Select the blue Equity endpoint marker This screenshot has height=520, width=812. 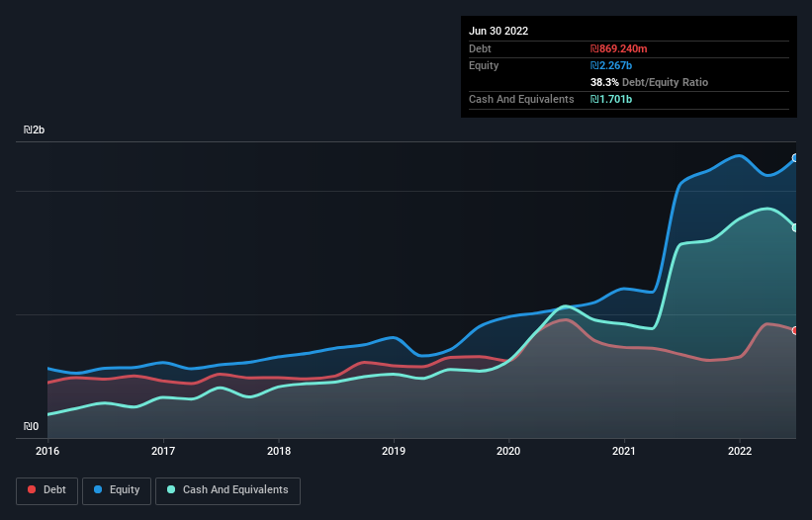click(795, 158)
